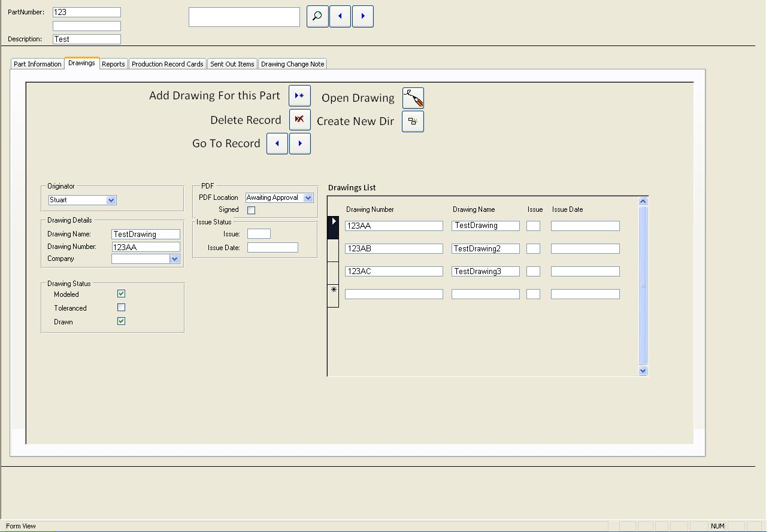Click the Open Drawing pencil icon
Image resolution: width=769 pixels, height=532 pixels.
pos(413,98)
